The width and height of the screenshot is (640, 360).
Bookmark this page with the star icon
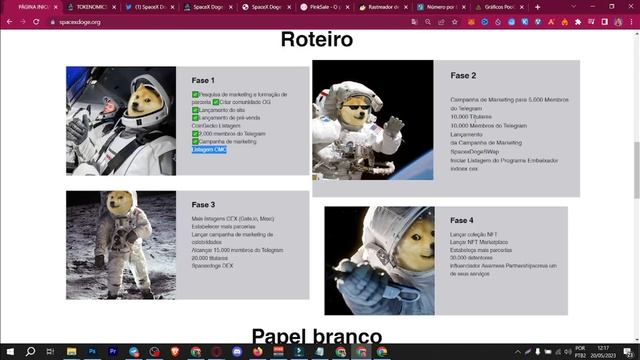(x=455, y=22)
